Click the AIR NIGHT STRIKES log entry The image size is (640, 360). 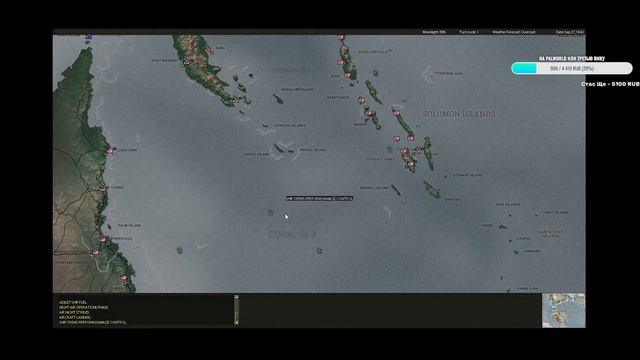tap(74, 312)
